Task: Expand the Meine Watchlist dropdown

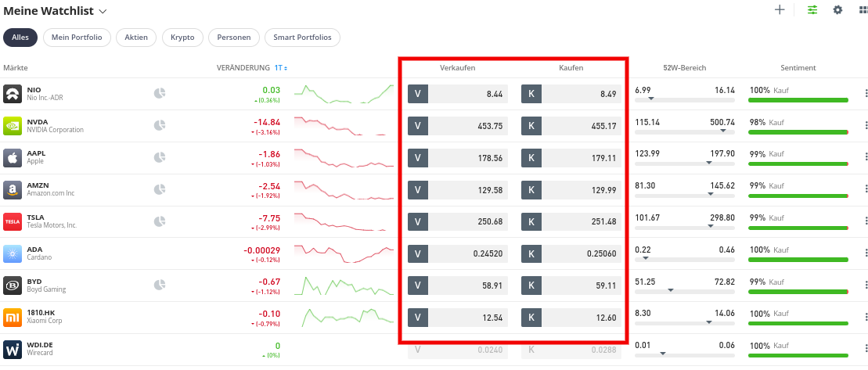Action: pos(103,11)
